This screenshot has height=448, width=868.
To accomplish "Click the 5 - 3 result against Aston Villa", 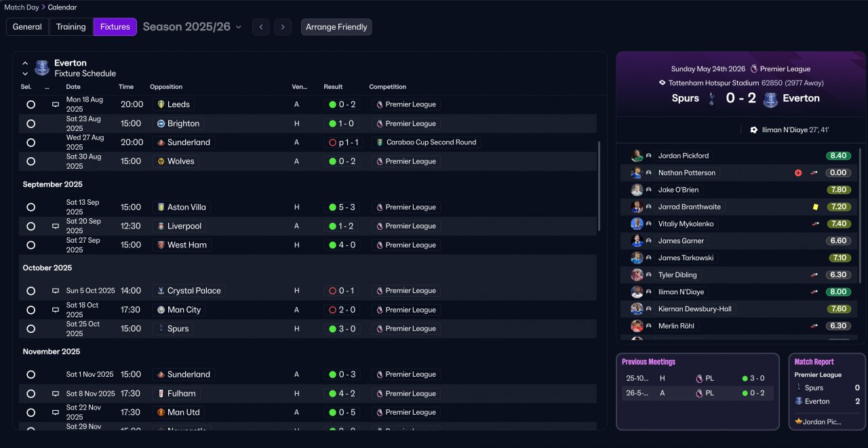I will click(x=342, y=207).
